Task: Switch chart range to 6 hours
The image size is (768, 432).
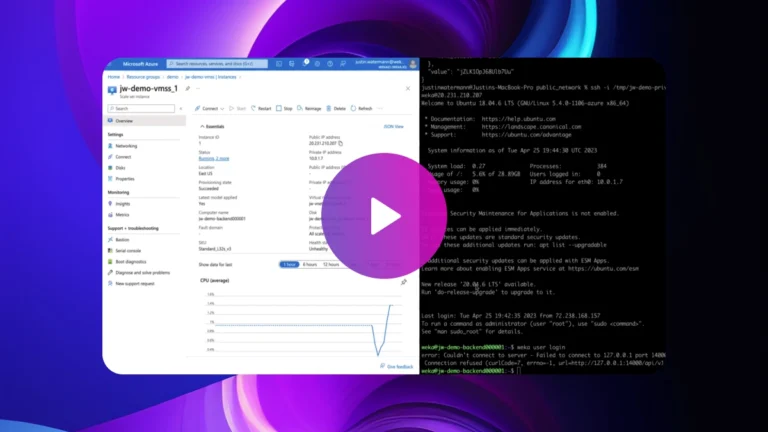Action: click(x=311, y=264)
